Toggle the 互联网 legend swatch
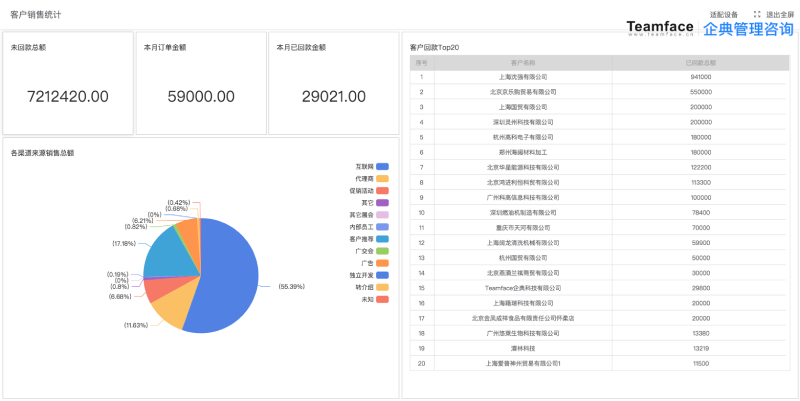 [x=382, y=166]
